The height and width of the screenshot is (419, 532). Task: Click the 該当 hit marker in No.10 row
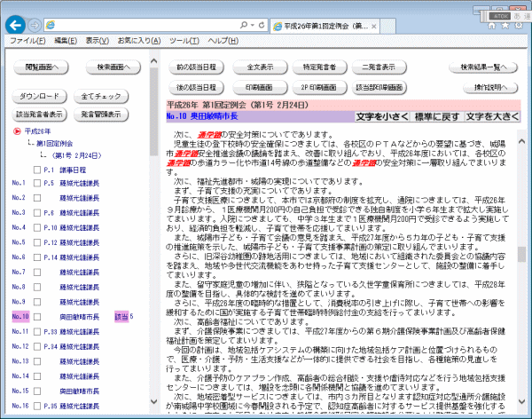[x=121, y=316]
